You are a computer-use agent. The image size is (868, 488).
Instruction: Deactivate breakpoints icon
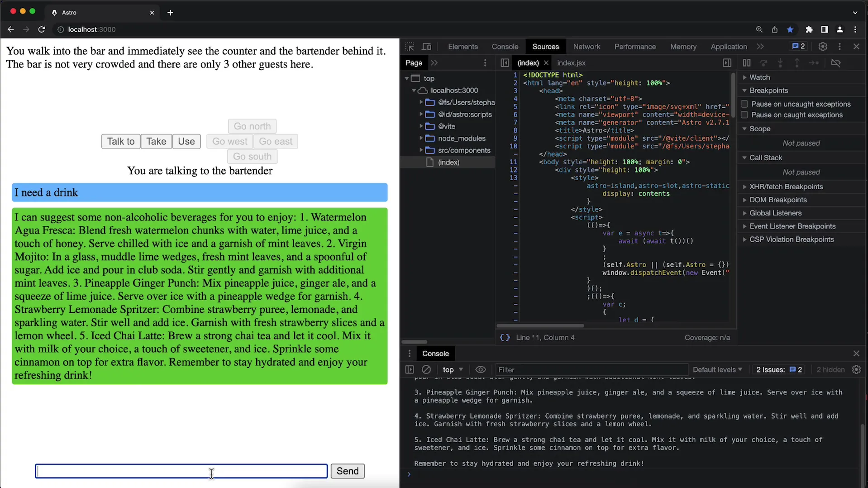coord(836,63)
